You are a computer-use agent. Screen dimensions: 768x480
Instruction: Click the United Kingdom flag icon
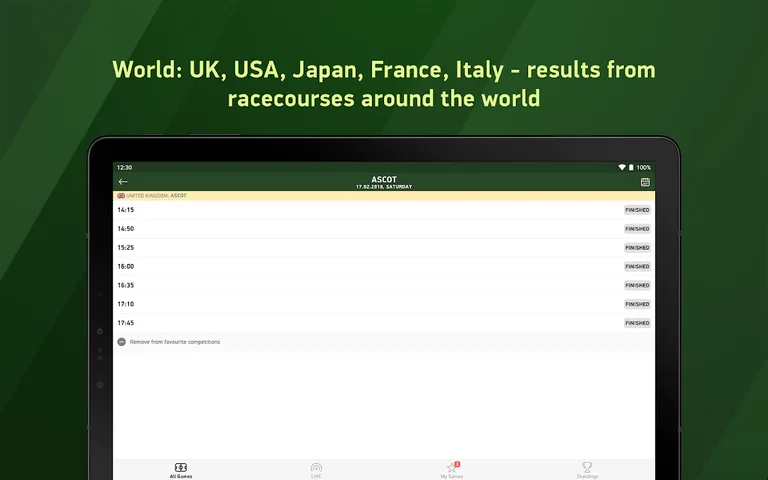pos(121,196)
